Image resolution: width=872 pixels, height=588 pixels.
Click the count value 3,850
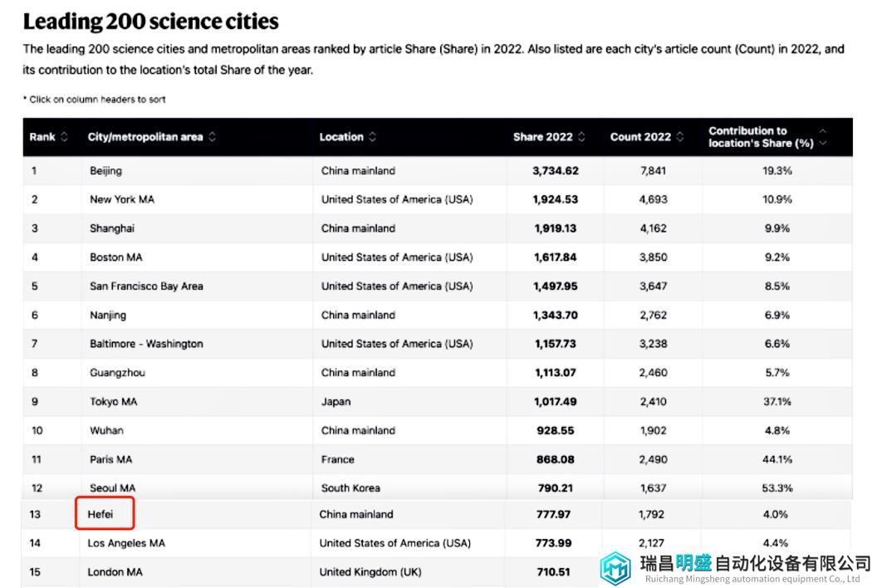click(653, 257)
